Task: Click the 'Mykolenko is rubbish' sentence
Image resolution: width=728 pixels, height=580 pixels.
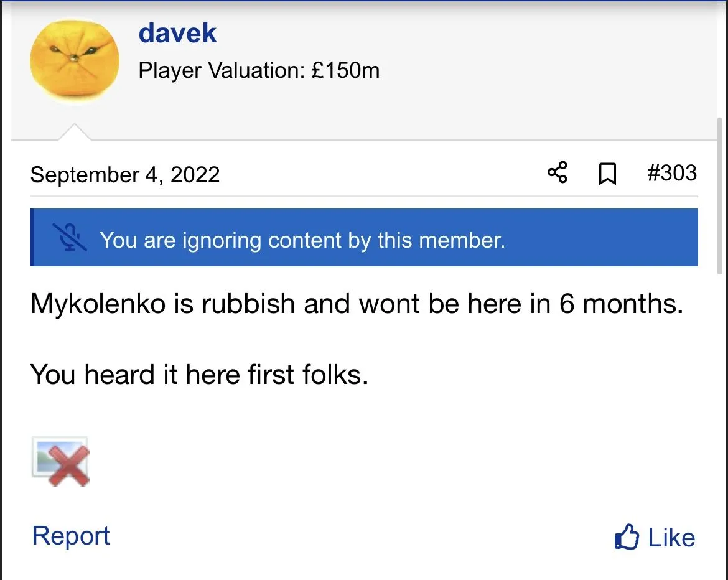Action: pos(357,304)
